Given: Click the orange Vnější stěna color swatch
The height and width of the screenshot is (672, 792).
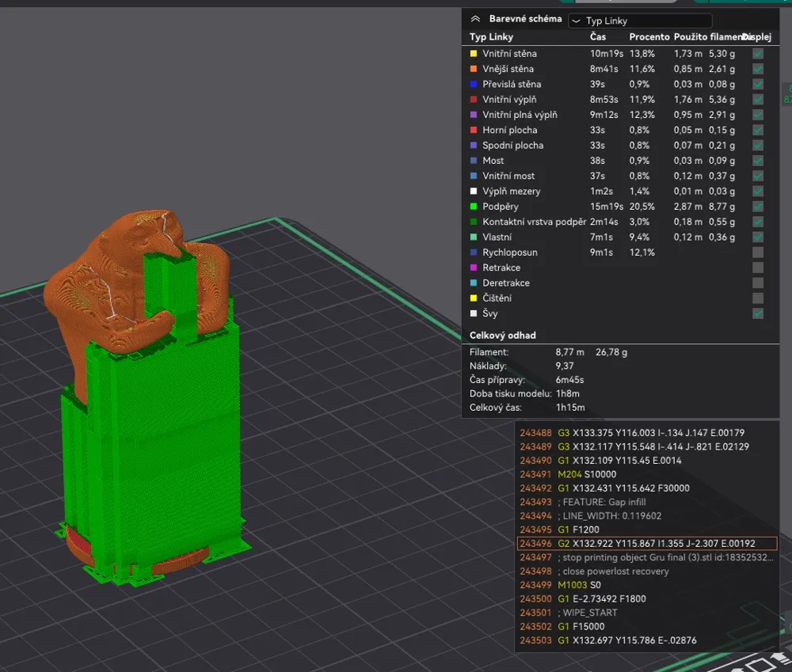Looking at the screenshot, I should [474, 69].
